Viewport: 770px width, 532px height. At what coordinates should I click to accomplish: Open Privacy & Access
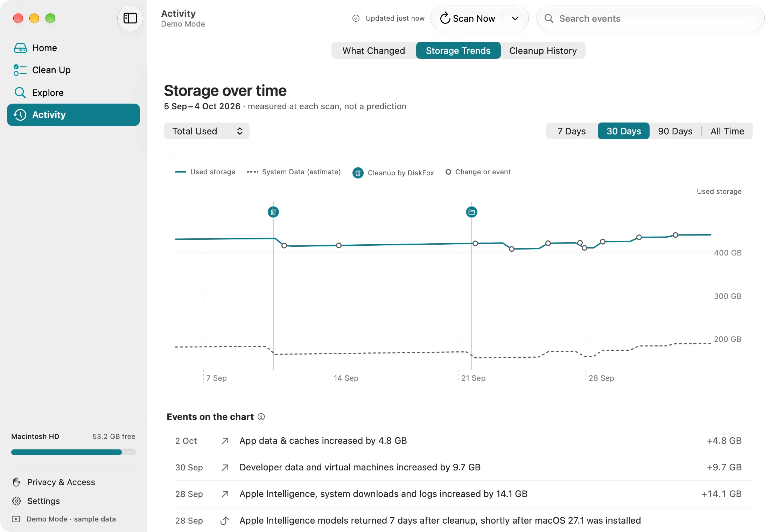54,482
